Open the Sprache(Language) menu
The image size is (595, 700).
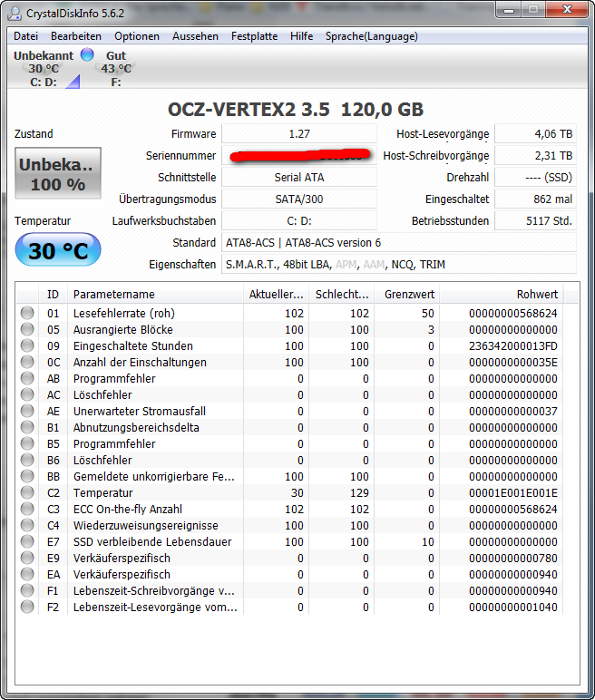pos(372,36)
